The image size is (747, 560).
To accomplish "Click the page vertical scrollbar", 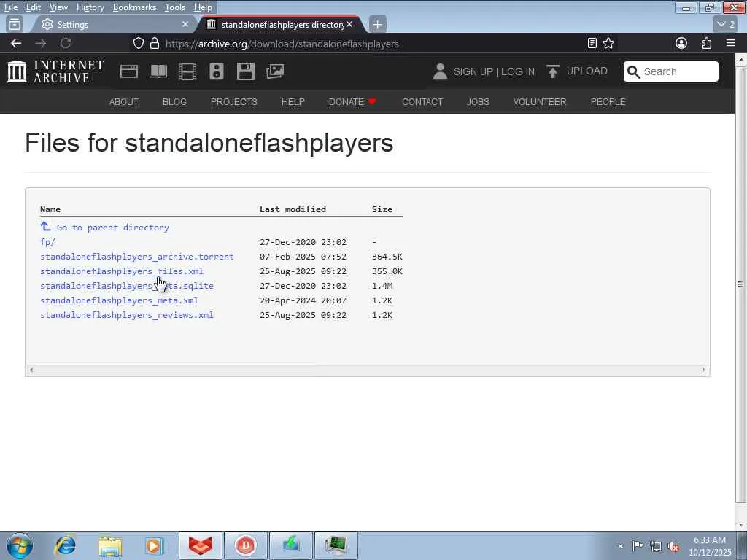I will (x=740, y=285).
